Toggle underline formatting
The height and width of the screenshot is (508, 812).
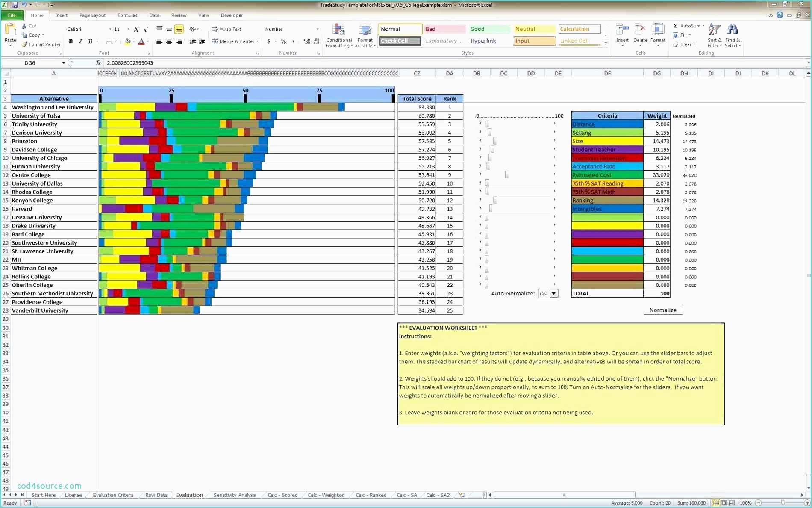pos(89,41)
